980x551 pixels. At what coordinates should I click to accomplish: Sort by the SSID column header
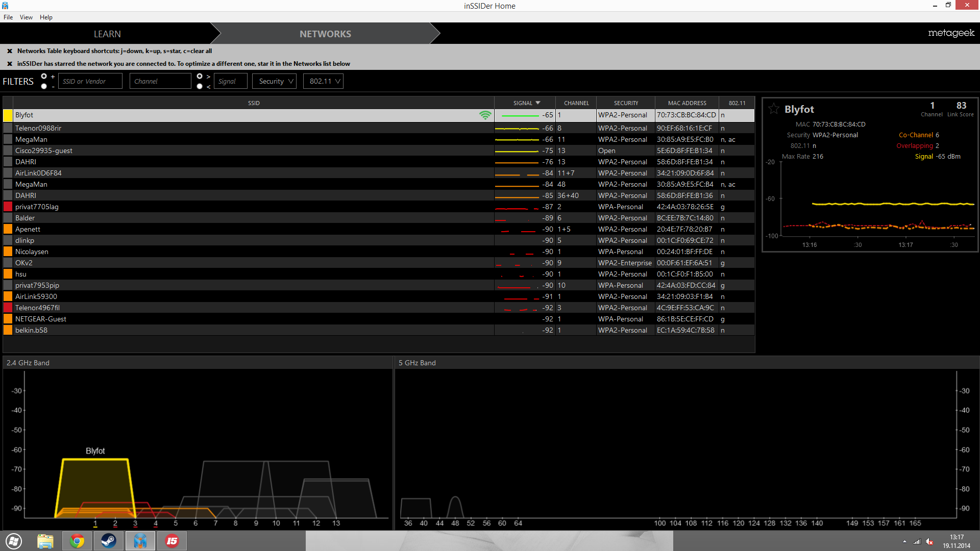click(x=254, y=103)
